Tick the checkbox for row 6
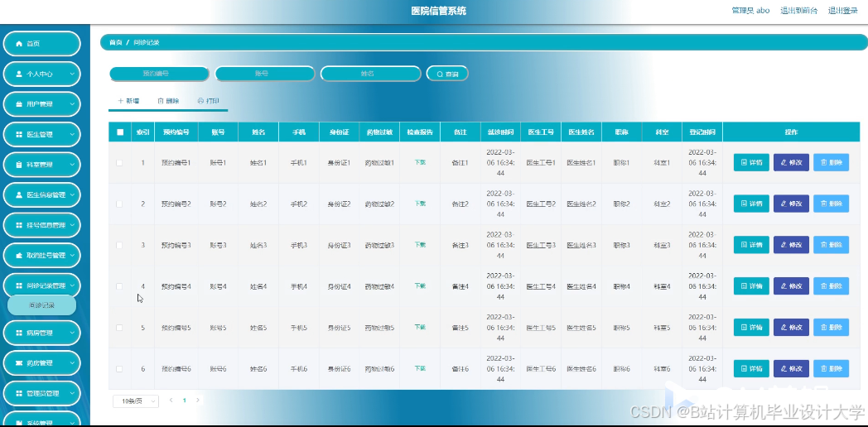Screen dimensions: 868x427 [119, 368]
